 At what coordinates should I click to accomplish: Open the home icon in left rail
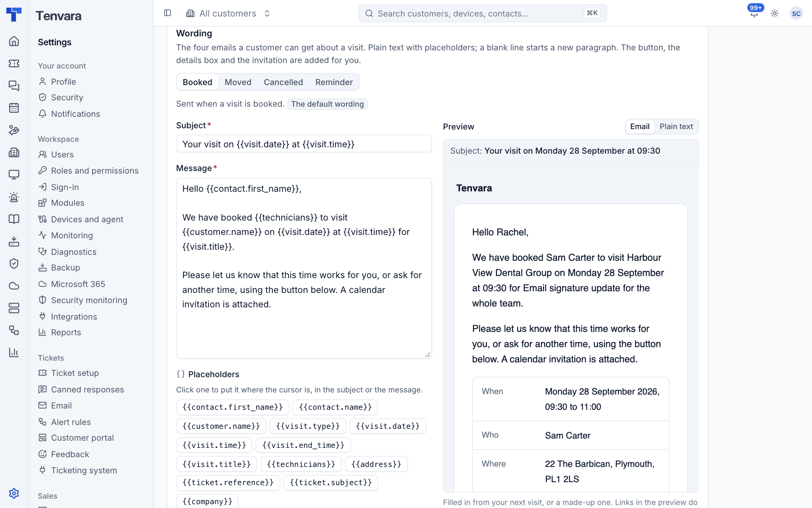click(14, 41)
